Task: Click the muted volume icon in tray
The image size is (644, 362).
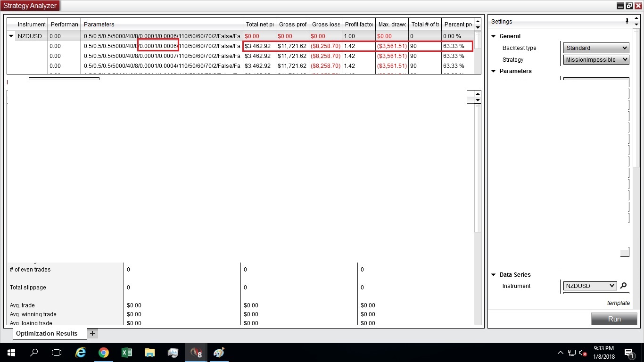Action: click(583, 353)
